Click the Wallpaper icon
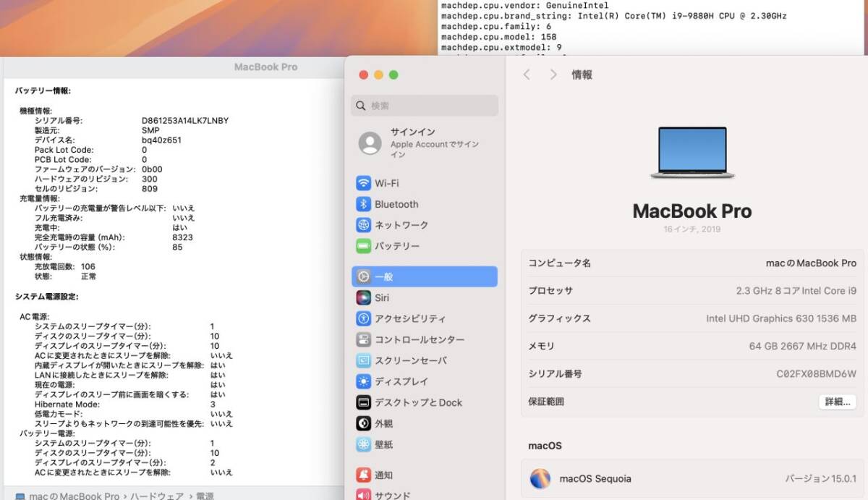 363,444
